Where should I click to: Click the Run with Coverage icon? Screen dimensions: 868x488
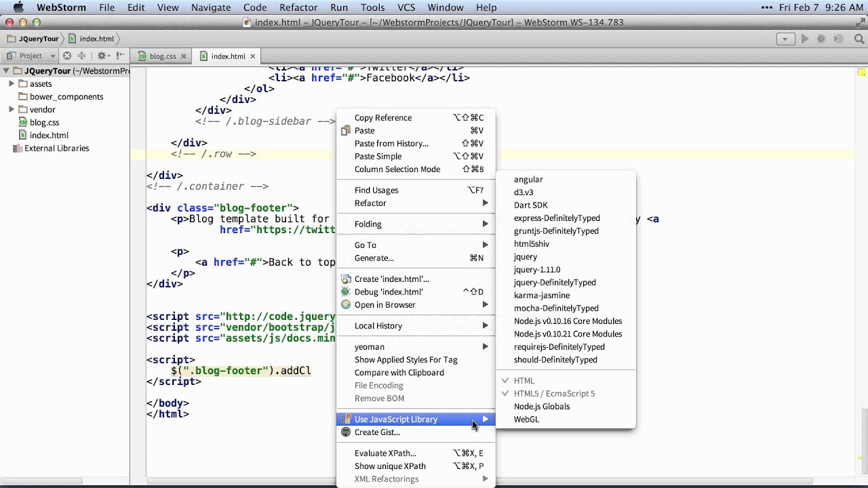click(x=839, y=39)
